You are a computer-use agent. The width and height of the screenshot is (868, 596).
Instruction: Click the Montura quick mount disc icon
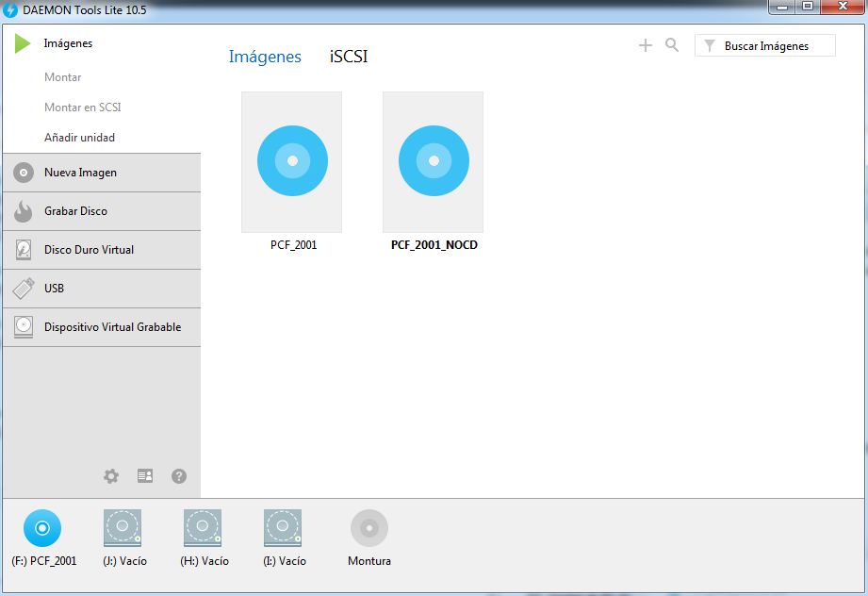click(369, 528)
